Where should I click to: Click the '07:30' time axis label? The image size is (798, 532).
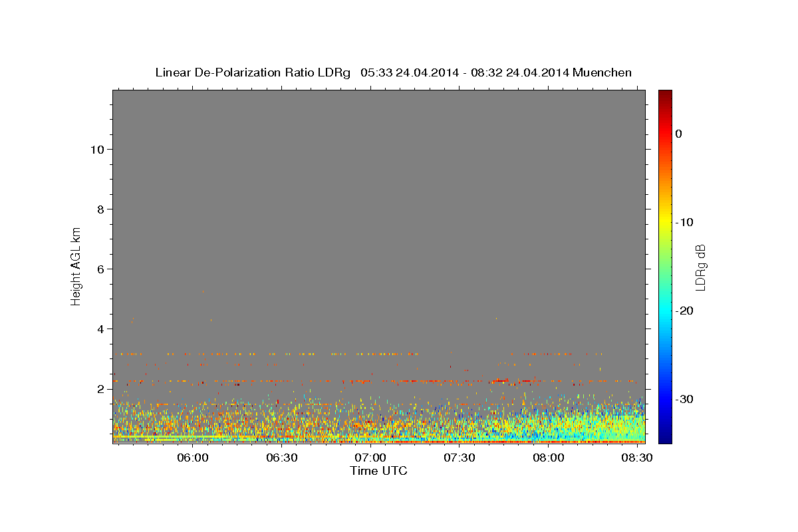coord(459,458)
